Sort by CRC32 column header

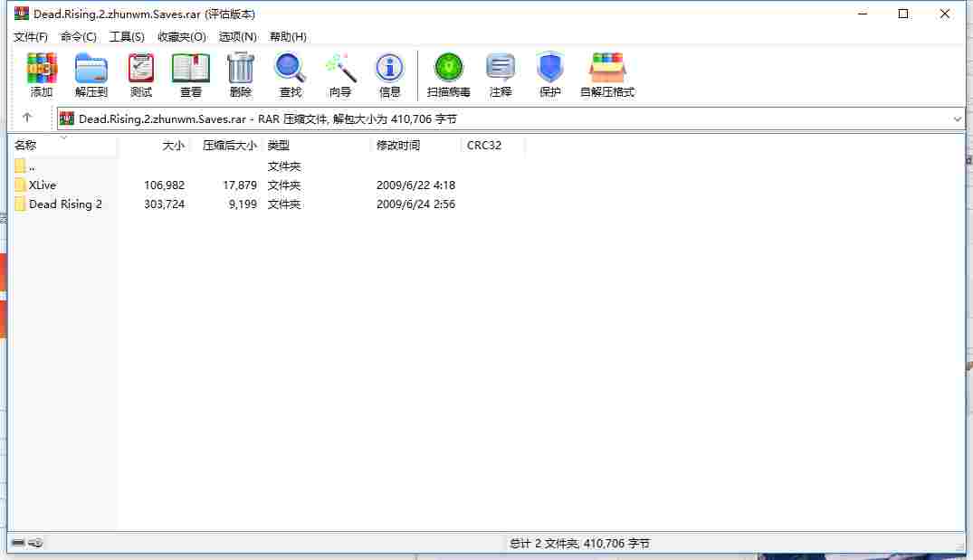(484, 145)
